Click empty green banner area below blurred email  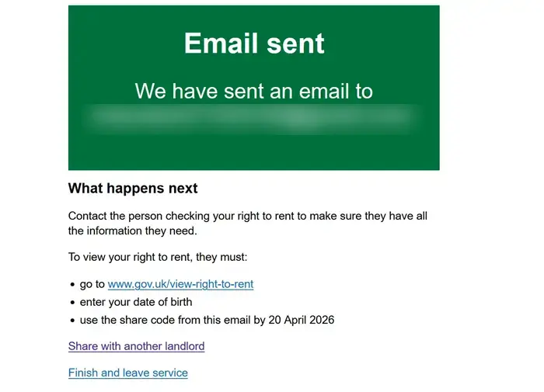pyautogui.click(x=253, y=153)
